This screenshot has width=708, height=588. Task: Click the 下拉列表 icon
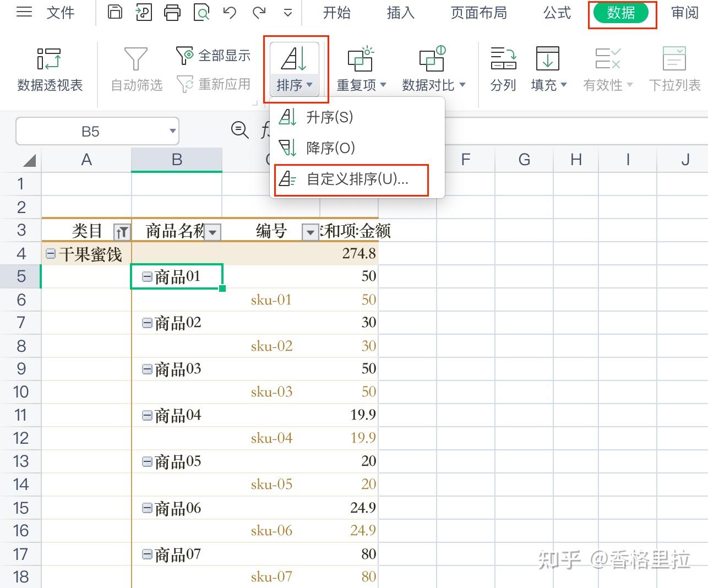point(674,58)
